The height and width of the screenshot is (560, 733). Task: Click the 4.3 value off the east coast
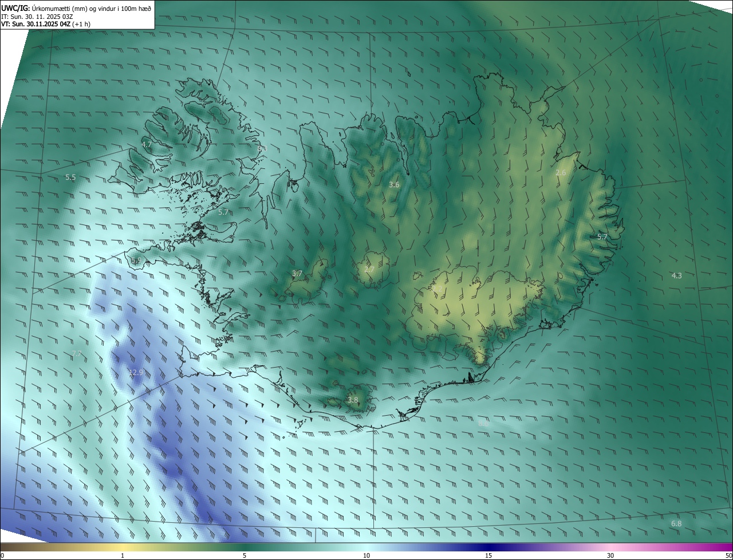pos(676,275)
